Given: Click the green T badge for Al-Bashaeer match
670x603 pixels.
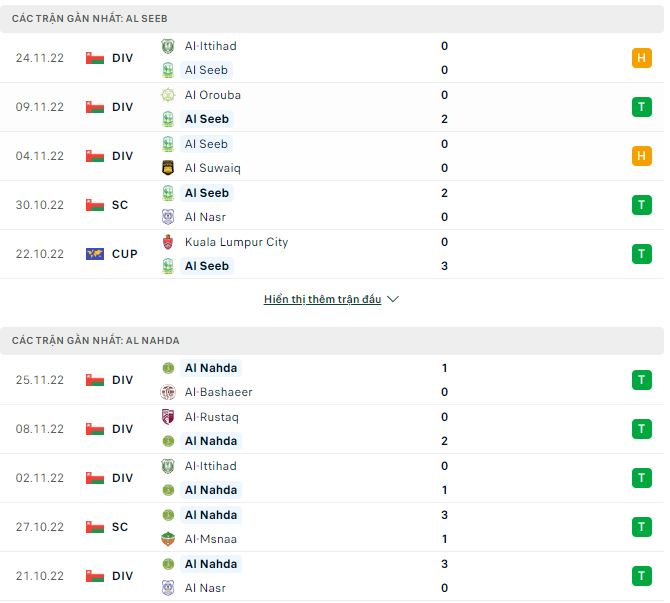Looking at the screenshot, I should 641,380.
